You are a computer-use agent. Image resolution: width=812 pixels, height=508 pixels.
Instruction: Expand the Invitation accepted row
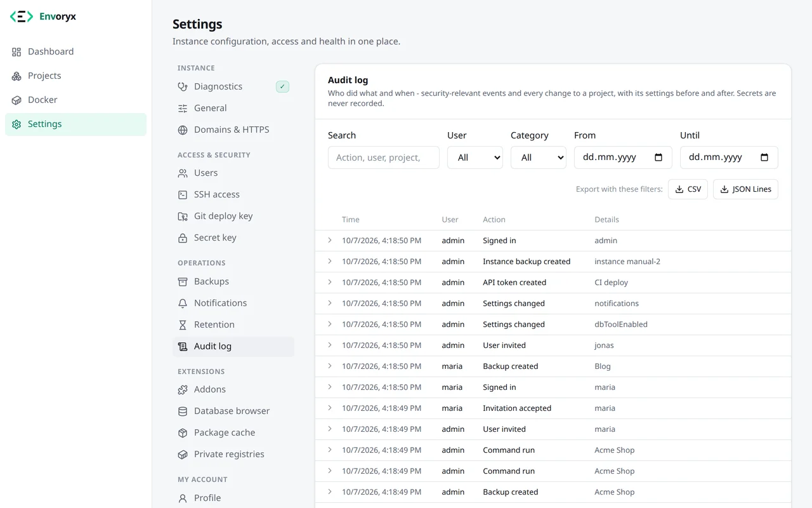(330, 408)
